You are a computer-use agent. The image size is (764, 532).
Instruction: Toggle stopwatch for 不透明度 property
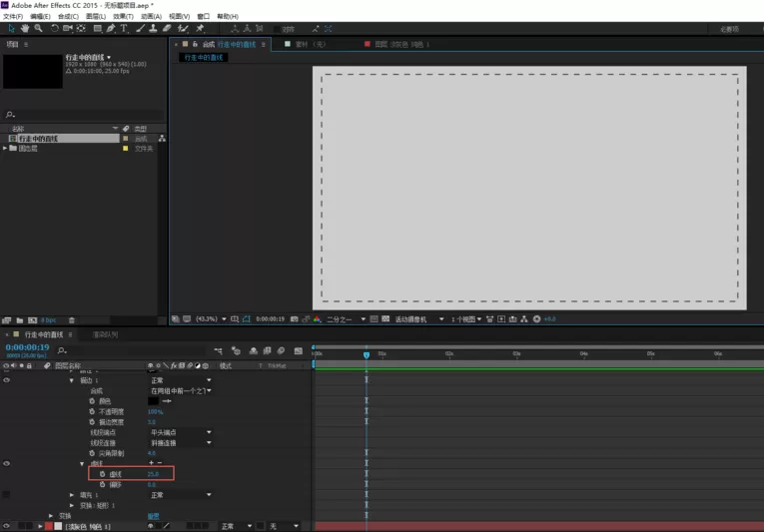92,411
